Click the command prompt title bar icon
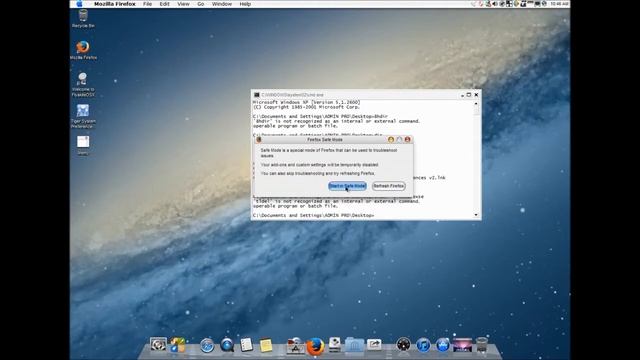640x360 pixels. [257, 95]
